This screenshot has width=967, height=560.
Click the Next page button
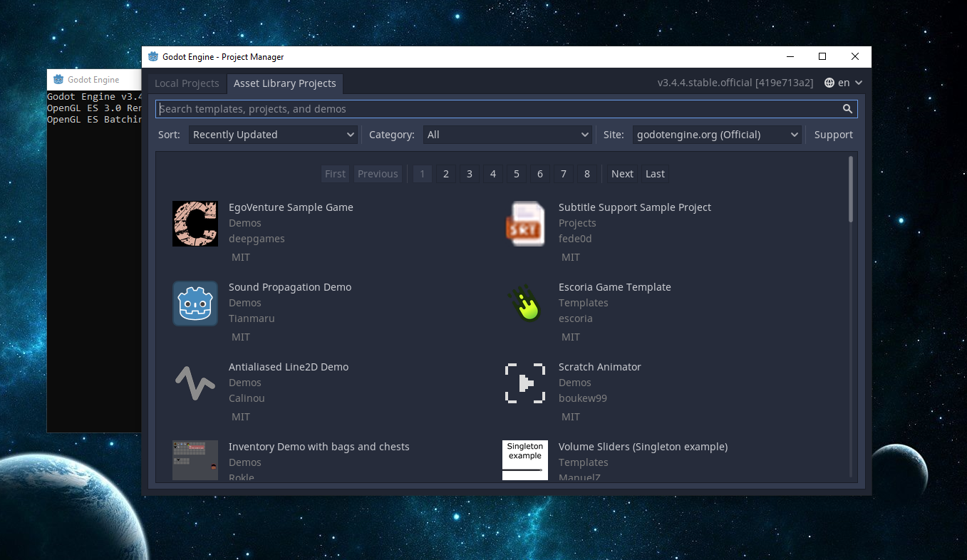pyautogui.click(x=622, y=174)
